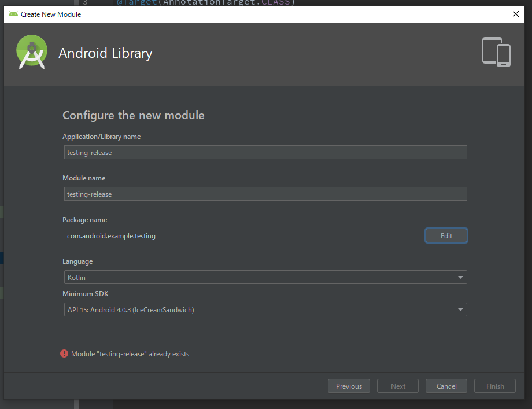Open the Language dropdown showing Kotlin
The image size is (532, 409).
point(265,277)
